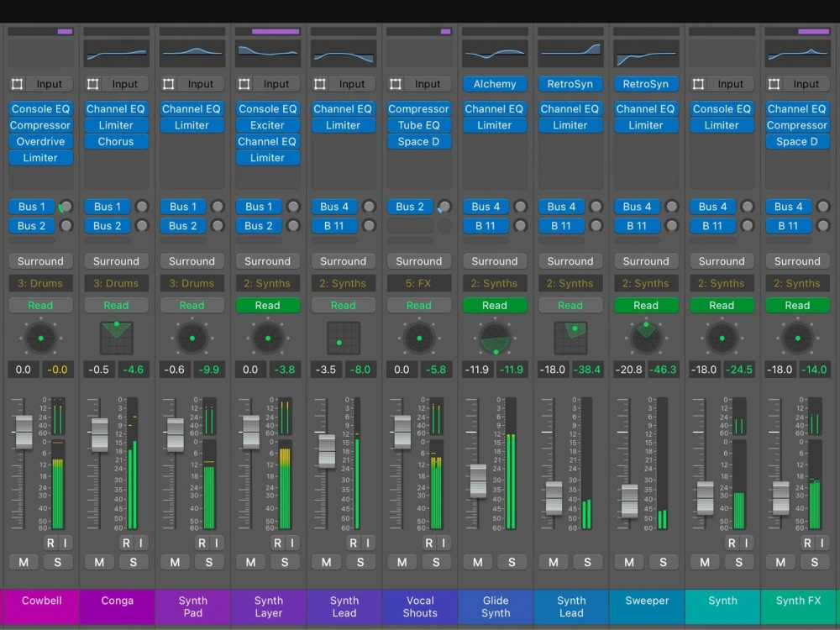The width and height of the screenshot is (840, 630).
Task: Click the B 11 send knob on Sweeper
Action: [672, 225]
